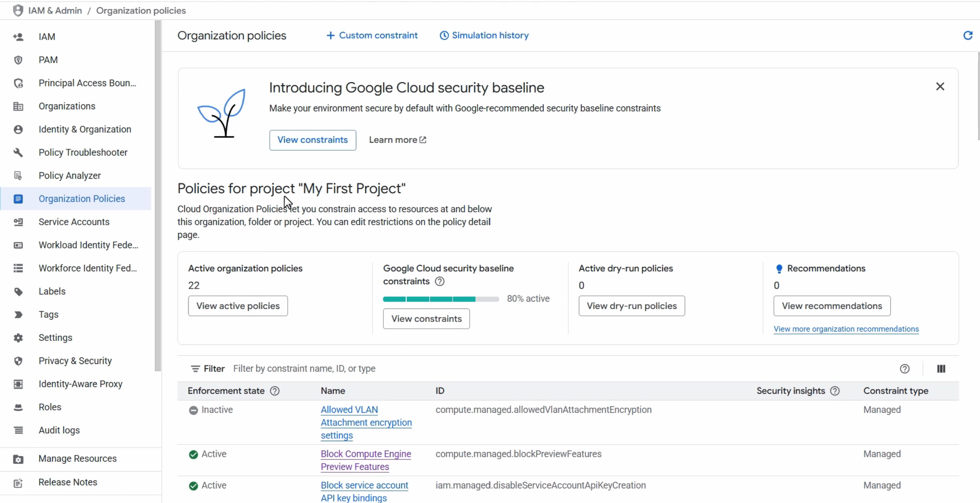Click View recommendations button
The height and width of the screenshot is (503, 980).
pos(832,306)
